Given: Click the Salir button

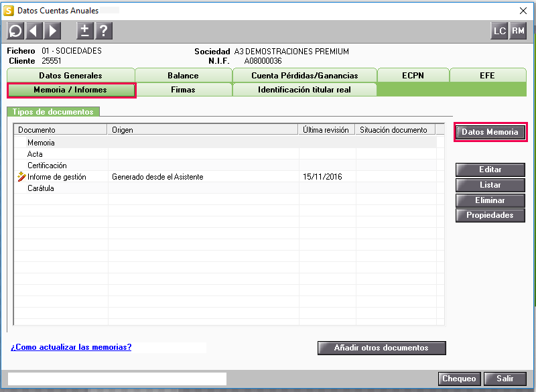Looking at the screenshot, I should click(x=505, y=379).
